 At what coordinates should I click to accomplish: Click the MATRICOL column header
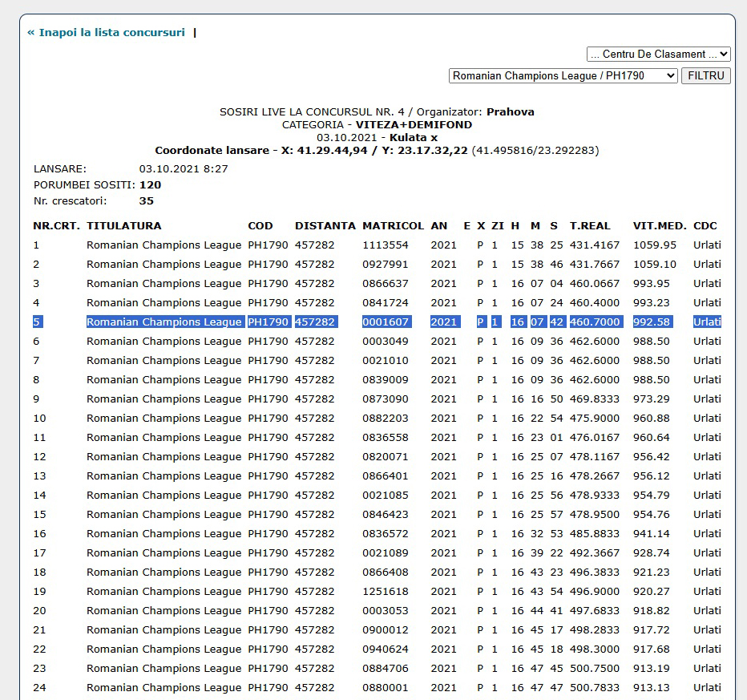click(x=393, y=226)
